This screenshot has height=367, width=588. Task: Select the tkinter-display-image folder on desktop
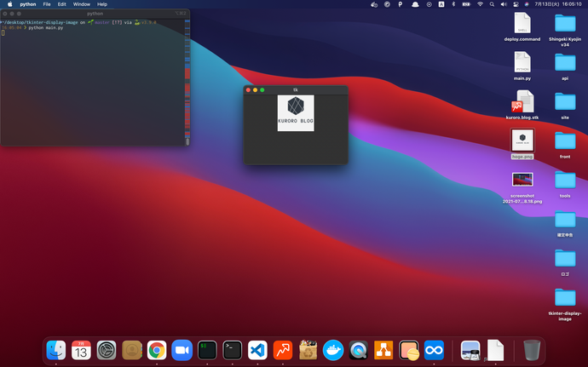(x=565, y=304)
